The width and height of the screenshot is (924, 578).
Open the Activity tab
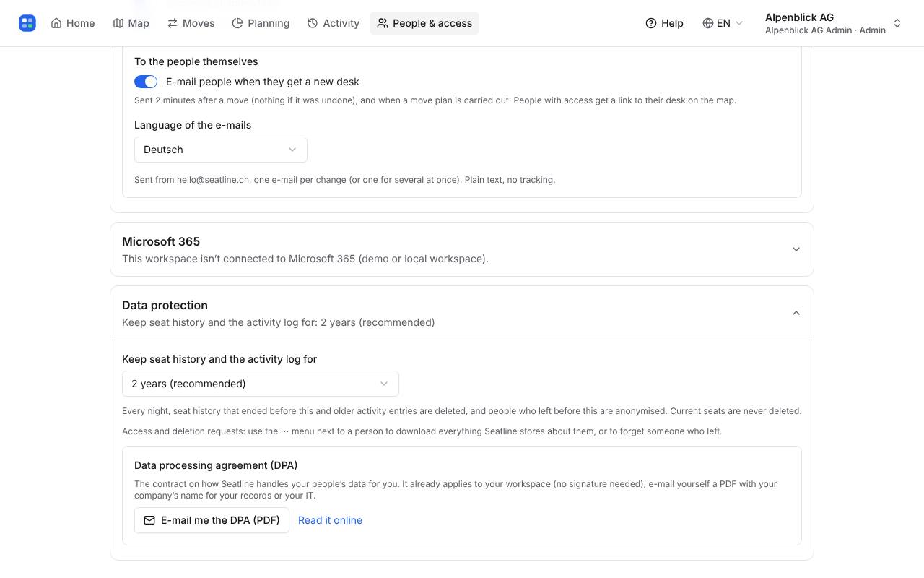click(x=334, y=23)
